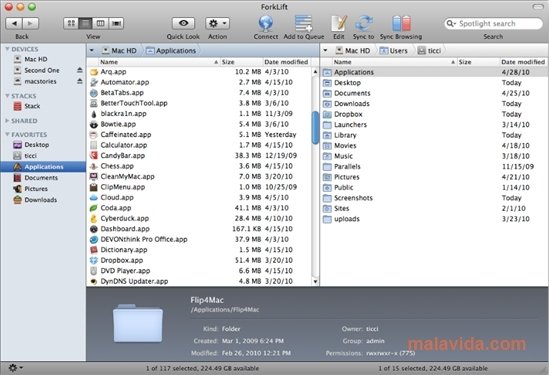
Task: Select the Automator.app icon
Action: [x=93, y=82]
